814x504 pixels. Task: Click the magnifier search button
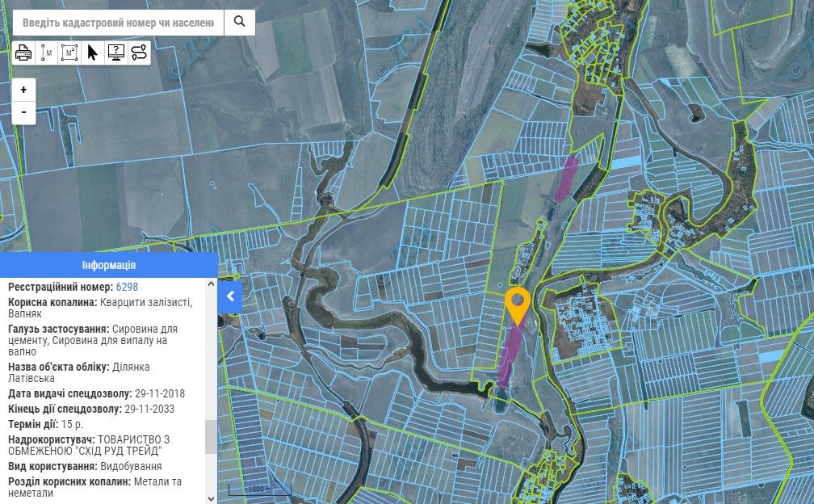239,23
